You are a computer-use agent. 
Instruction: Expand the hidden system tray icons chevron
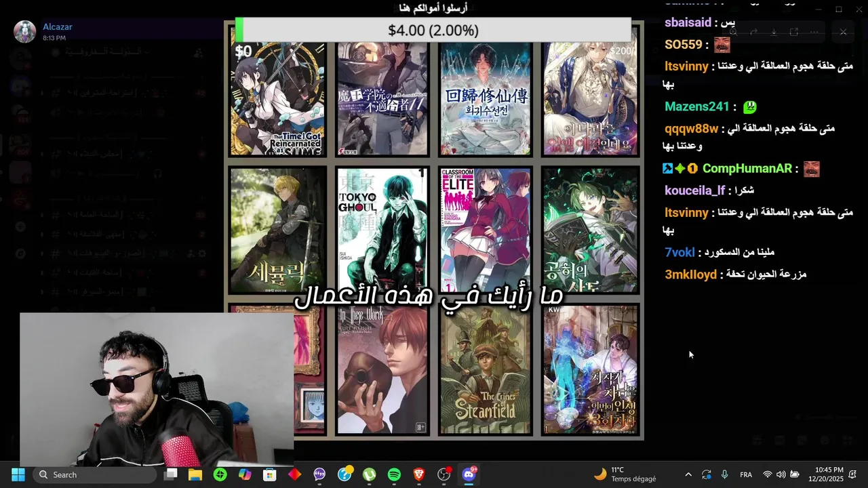688,474
